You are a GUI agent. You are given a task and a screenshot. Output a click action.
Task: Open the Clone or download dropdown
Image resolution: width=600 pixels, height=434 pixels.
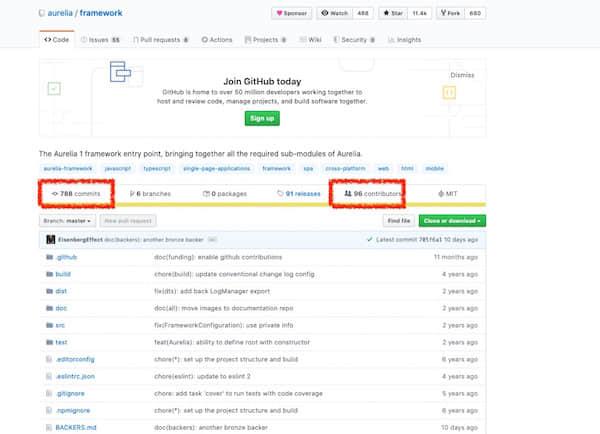coord(452,220)
